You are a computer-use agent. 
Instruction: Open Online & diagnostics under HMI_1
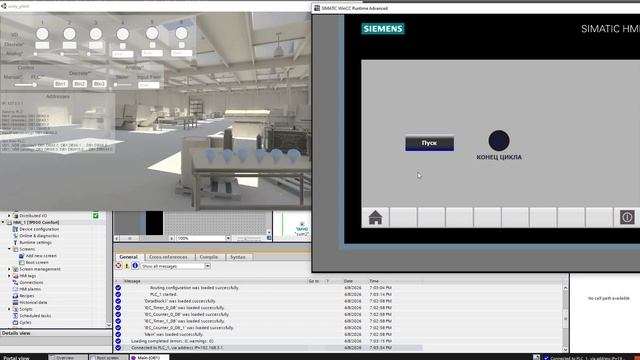tap(39, 236)
